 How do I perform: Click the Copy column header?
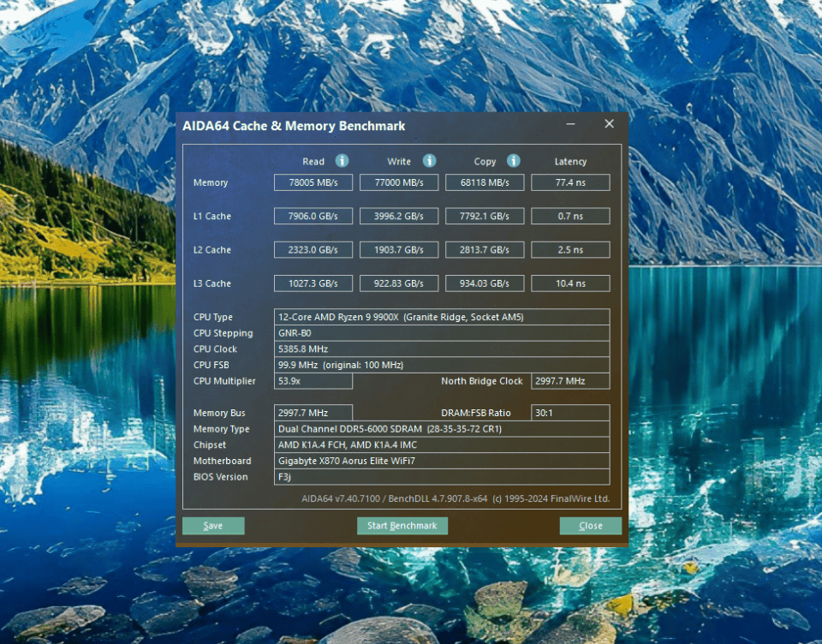point(485,162)
